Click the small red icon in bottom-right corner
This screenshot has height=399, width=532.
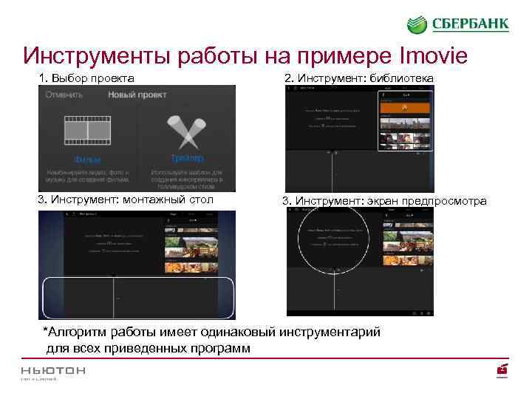pyautogui.click(x=502, y=370)
